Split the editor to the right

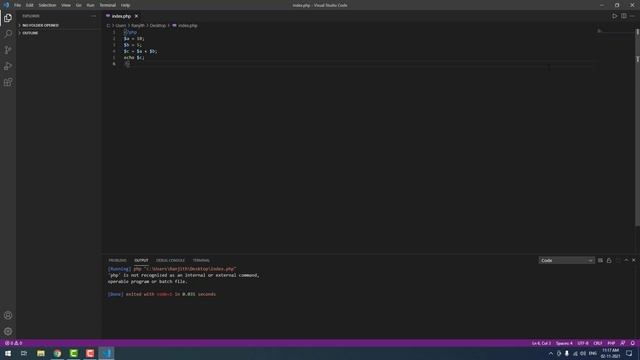[624, 16]
